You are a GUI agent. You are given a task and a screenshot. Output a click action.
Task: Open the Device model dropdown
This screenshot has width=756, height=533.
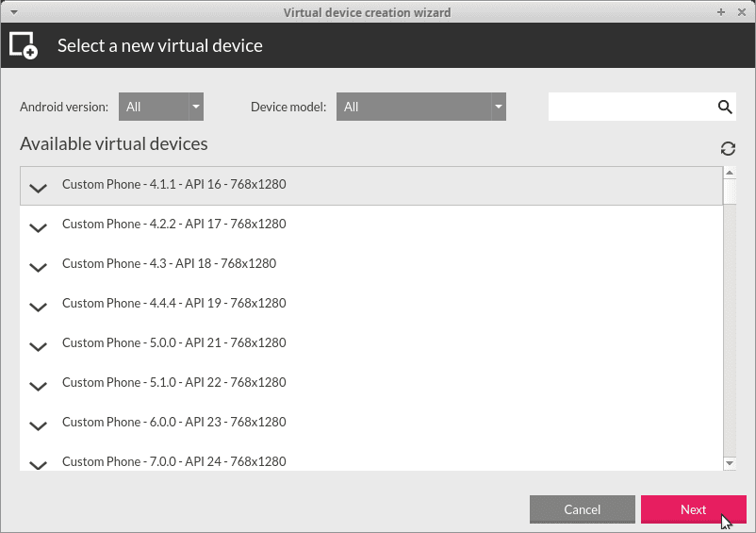point(421,107)
